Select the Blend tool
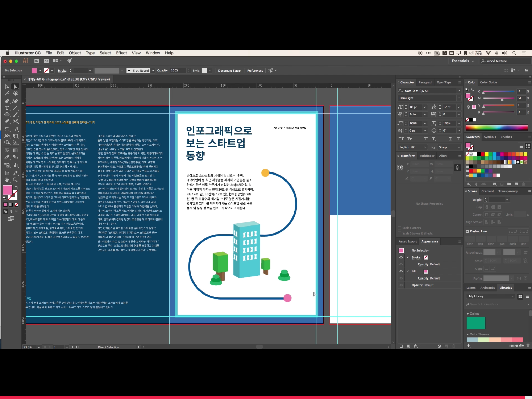532x399 pixels. tap(15, 157)
